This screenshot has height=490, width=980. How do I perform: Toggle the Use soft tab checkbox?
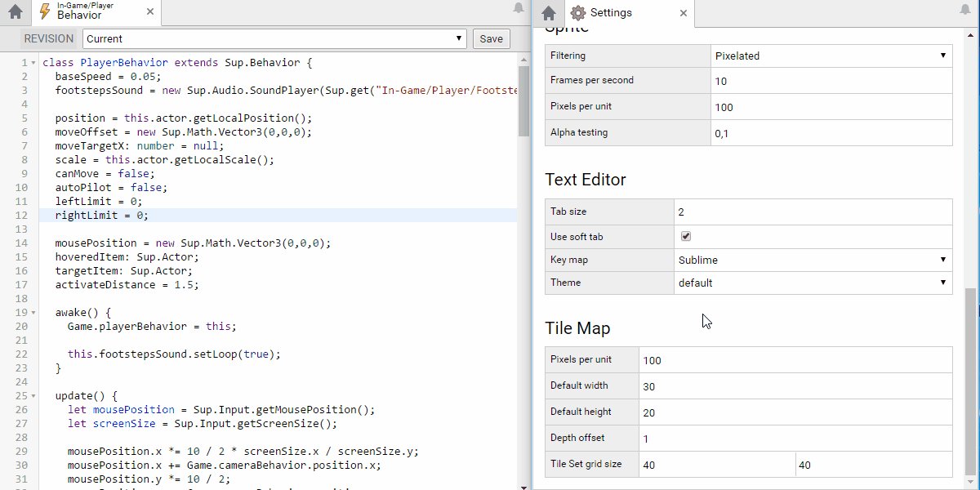point(686,236)
